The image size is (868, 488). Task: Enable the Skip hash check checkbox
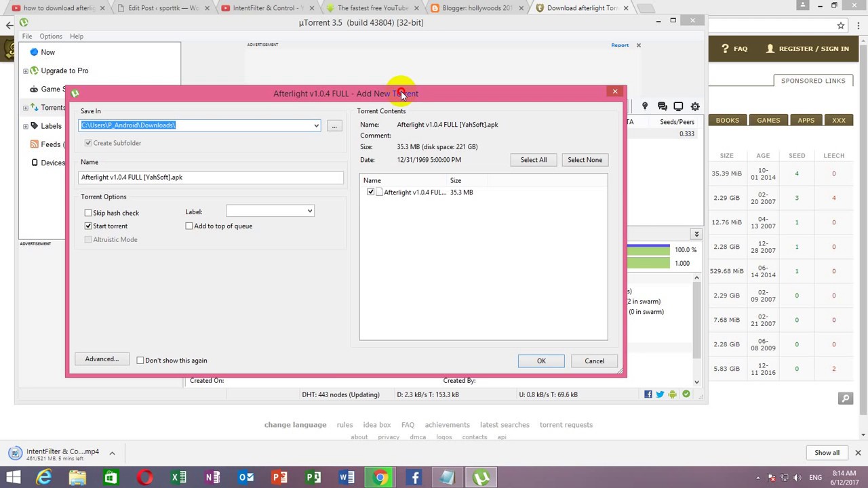pos(88,213)
